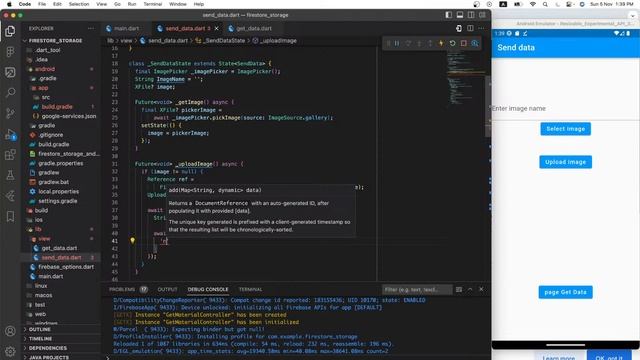Image resolution: width=640 pixels, height=360 pixels.
Task: Collapse the android folder
Action: pyautogui.click(x=44, y=69)
